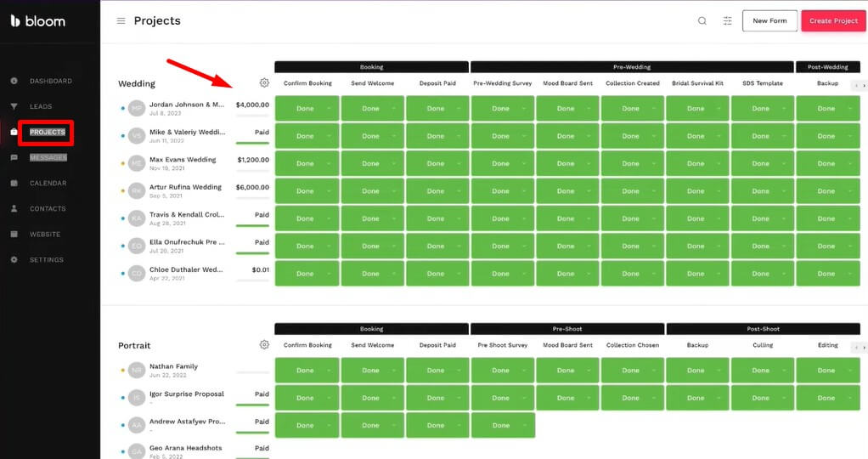
Task: Open the filter sliders icon
Action: click(x=727, y=21)
